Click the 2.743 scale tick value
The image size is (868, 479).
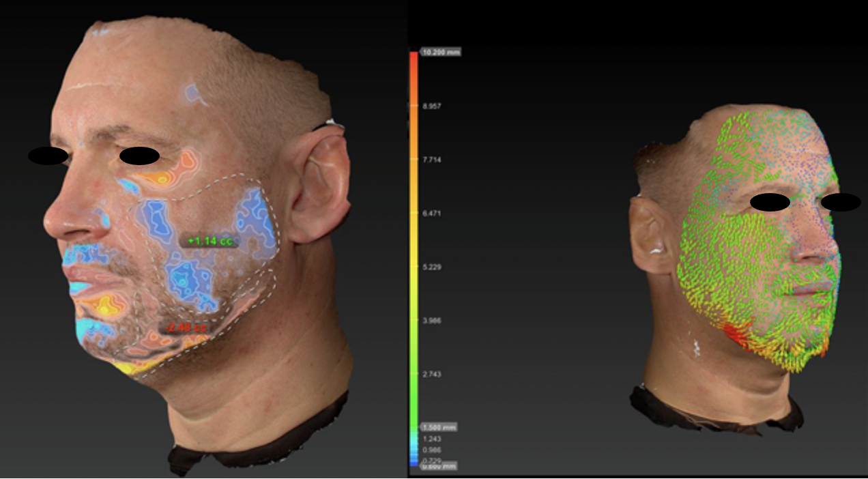coord(432,374)
